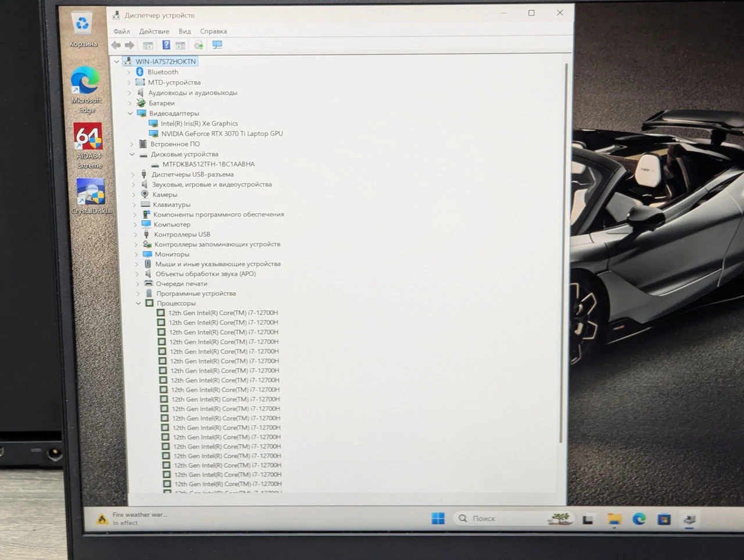Toggle the action pane toolbar icon
The image size is (744, 560).
[181, 45]
